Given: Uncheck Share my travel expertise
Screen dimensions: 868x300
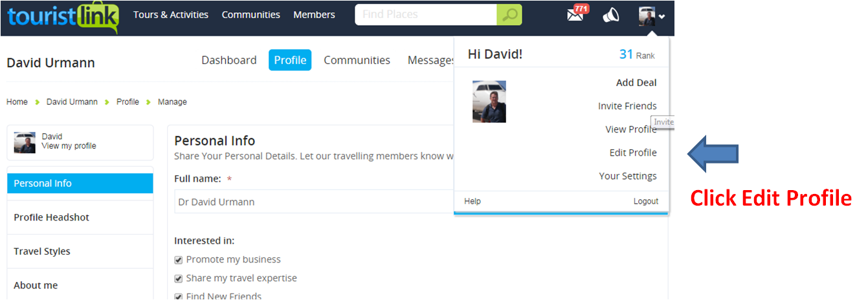Looking at the screenshot, I should click(x=179, y=278).
